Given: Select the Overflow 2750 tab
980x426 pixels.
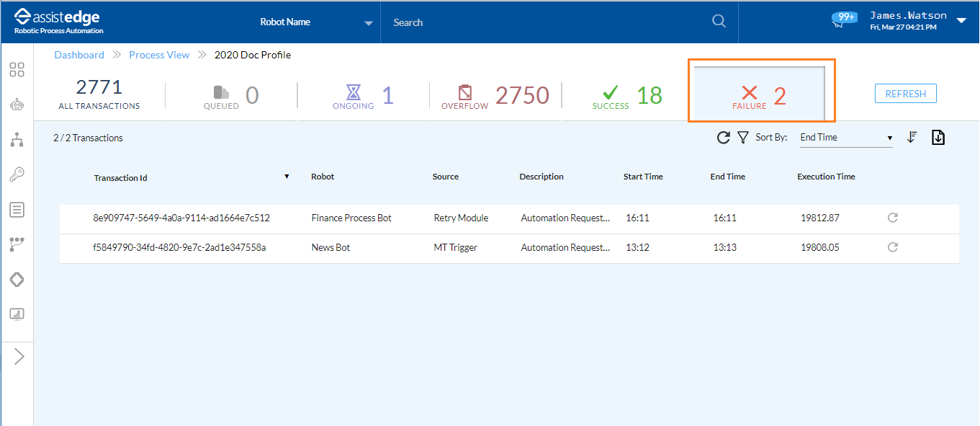Looking at the screenshot, I should (x=495, y=96).
